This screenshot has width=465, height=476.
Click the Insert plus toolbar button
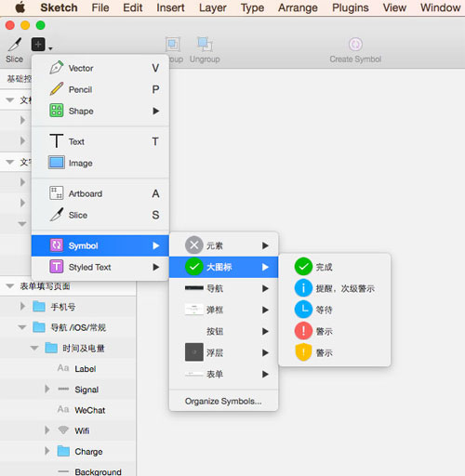click(38, 45)
